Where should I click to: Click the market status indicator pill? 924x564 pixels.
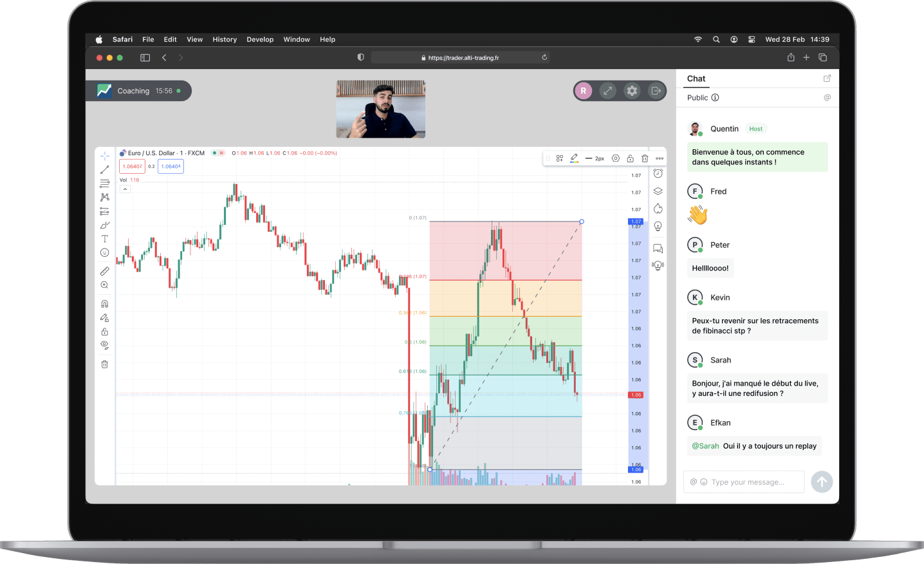218,153
